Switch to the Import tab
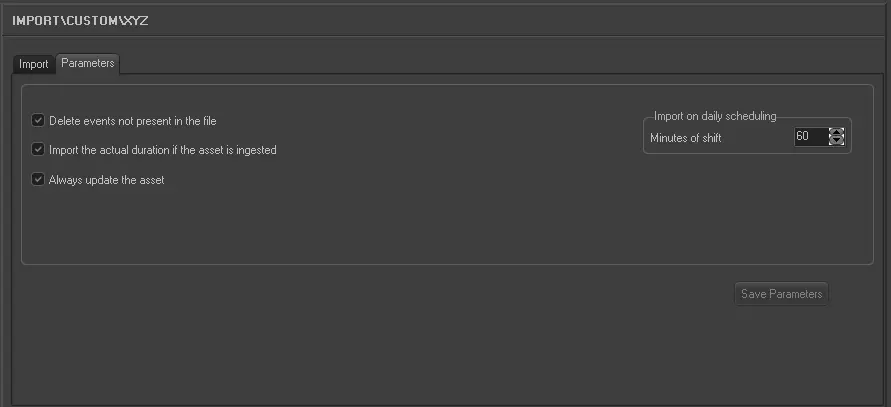891x407 pixels. point(34,64)
